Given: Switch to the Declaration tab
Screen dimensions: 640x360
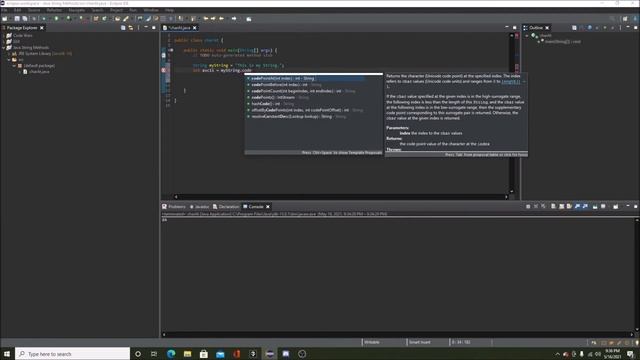Looking at the screenshot, I should pyautogui.click(x=226, y=207).
